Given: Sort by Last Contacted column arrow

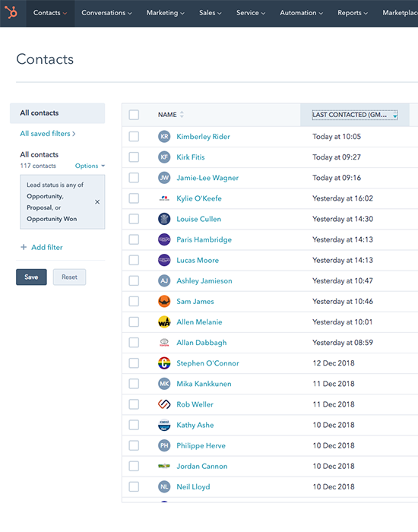Looking at the screenshot, I should [x=395, y=116].
